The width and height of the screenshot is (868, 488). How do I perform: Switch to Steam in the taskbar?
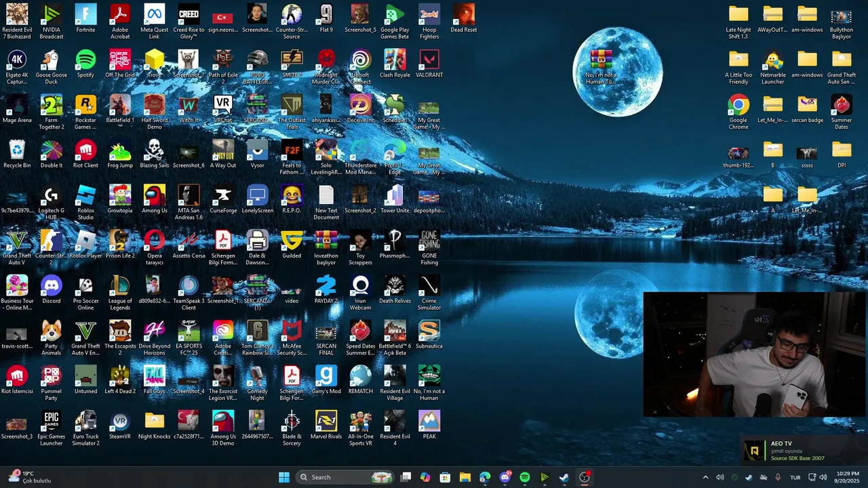point(564,477)
